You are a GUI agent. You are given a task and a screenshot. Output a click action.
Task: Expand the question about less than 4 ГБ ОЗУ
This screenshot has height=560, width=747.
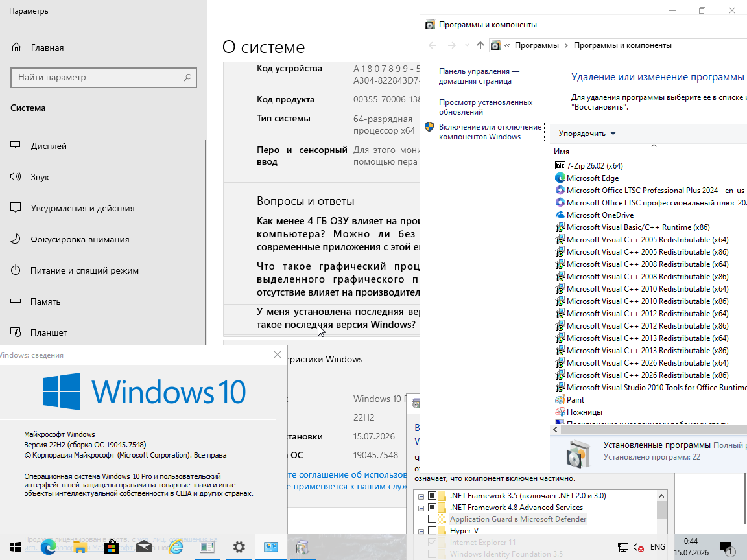click(338, 234)
